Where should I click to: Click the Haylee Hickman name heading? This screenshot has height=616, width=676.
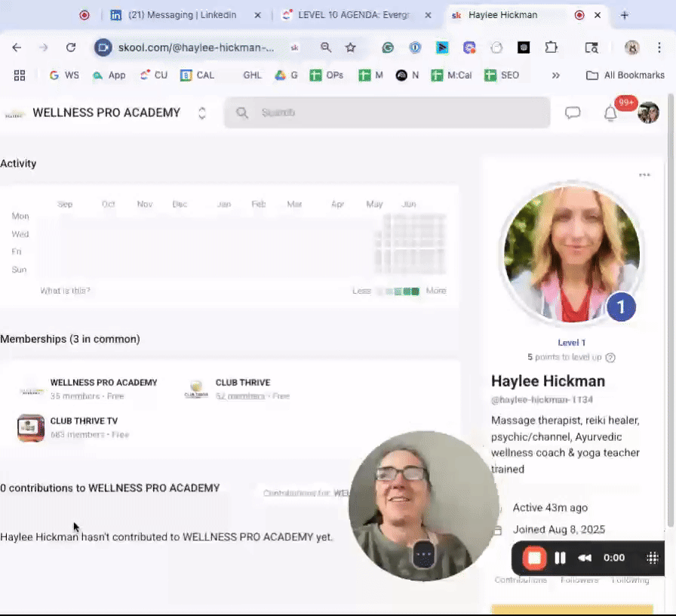tap(548, 381)
